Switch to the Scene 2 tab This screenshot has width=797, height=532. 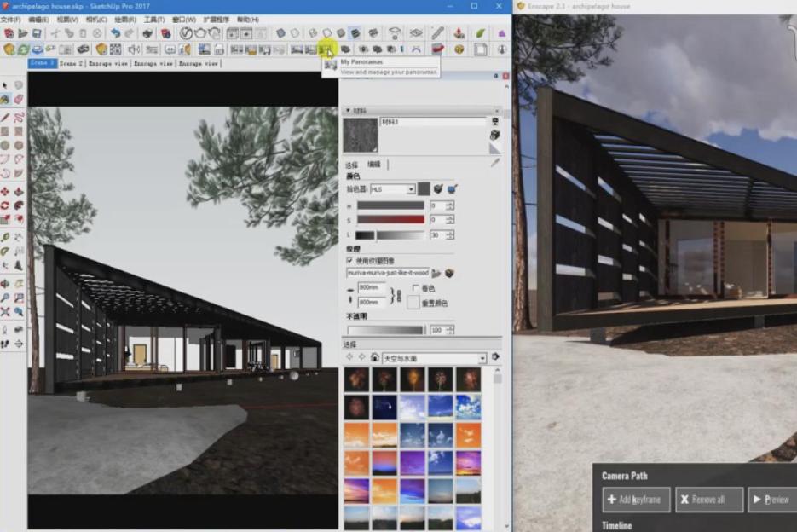click(x=71, y=63)
